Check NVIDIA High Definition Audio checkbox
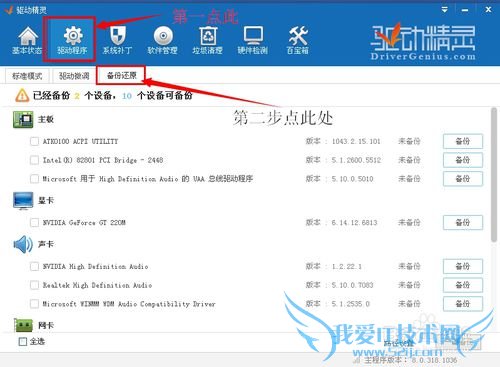 (34, 266)
